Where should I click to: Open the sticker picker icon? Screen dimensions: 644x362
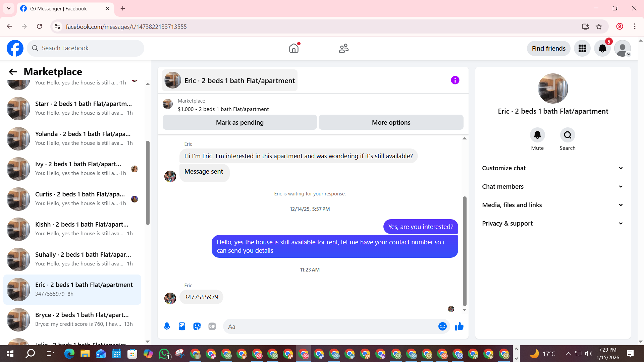click(197, 326)
